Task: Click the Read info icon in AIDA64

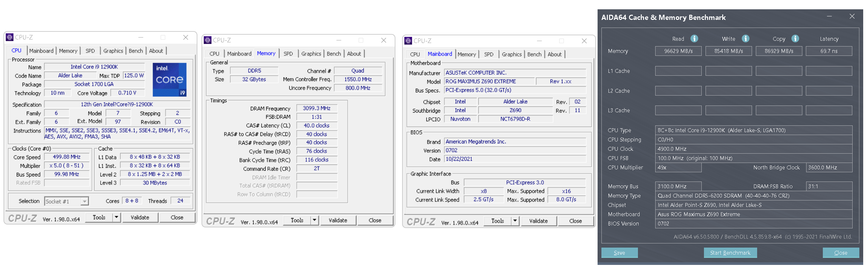Action: (694, 38)
